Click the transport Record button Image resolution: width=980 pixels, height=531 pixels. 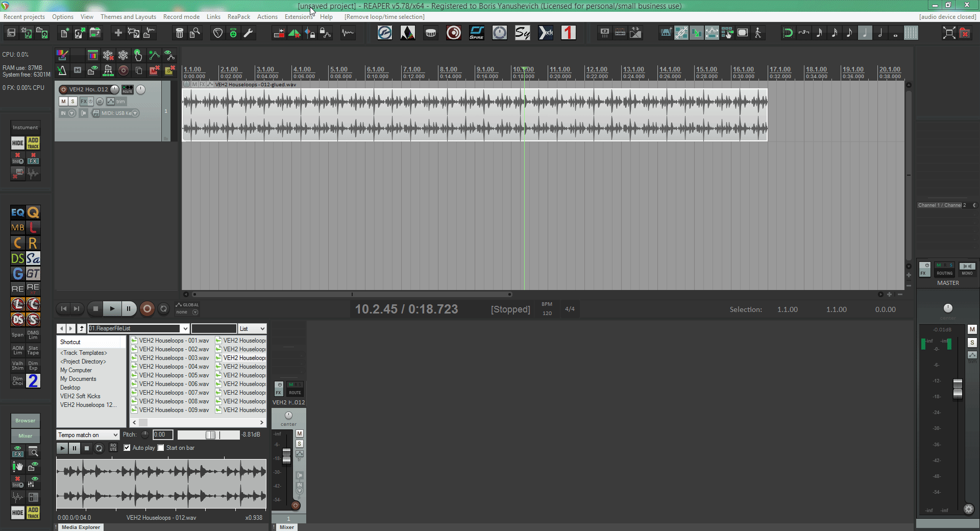point(147,308)
